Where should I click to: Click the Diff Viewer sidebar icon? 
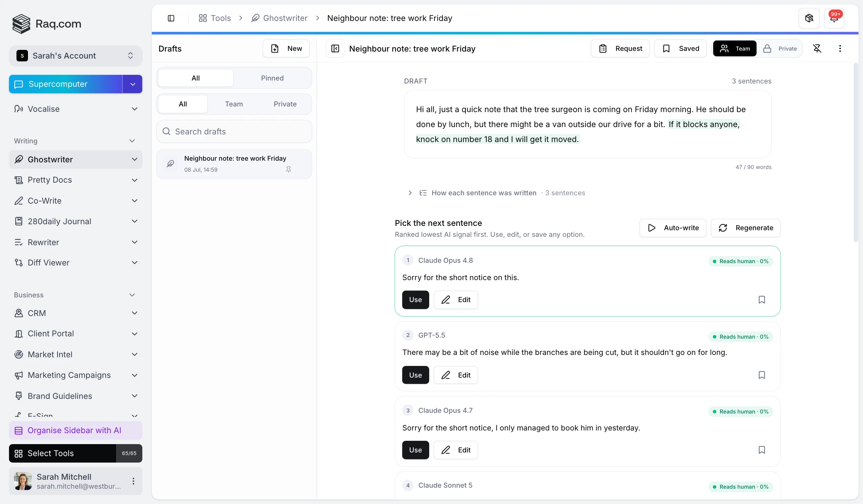coord(19,262)
